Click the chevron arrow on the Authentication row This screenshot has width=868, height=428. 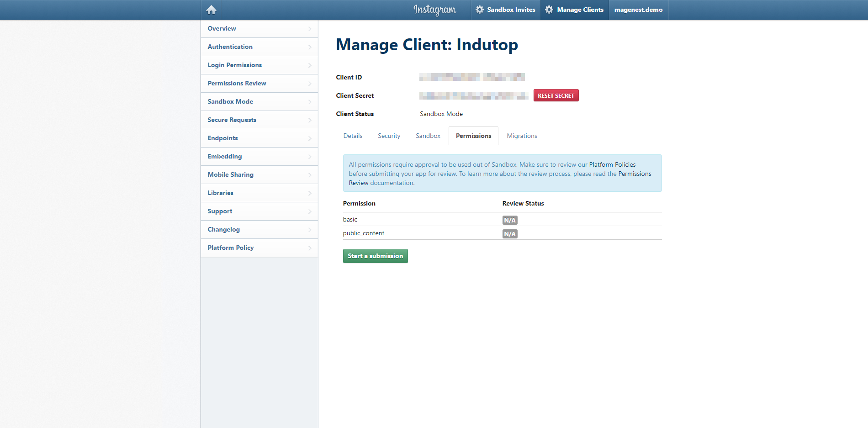tap(310, 47)
